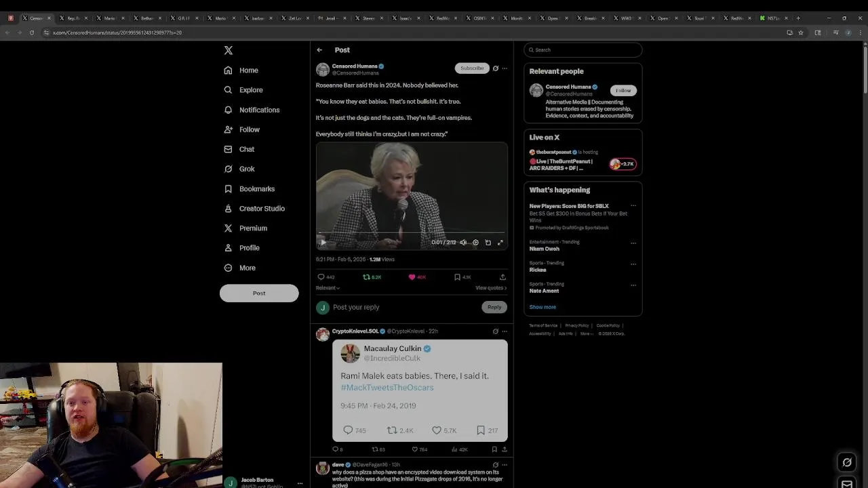Share the Censored Humans post
Viewport: 868px width, 488px height.
502,277
